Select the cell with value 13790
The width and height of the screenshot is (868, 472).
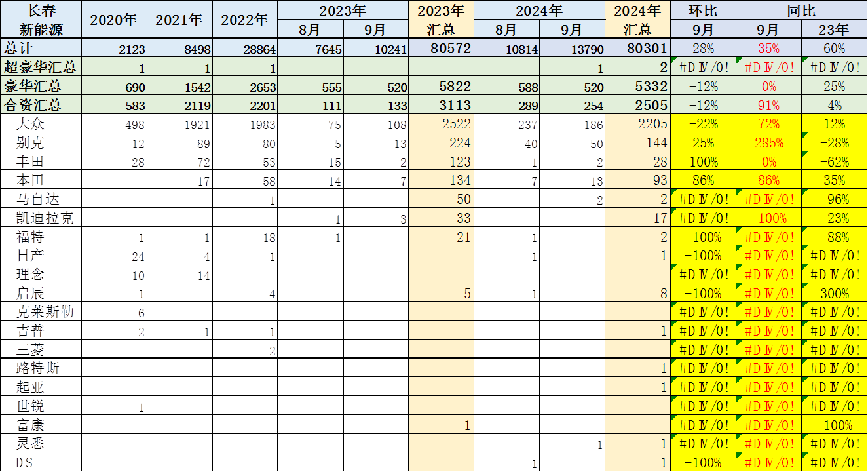pos(572,49)
